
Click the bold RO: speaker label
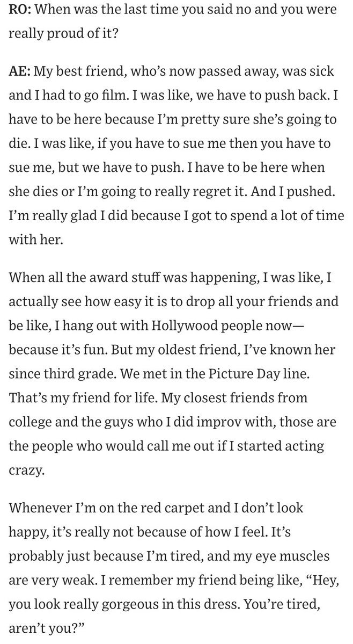tap(20, 9)
